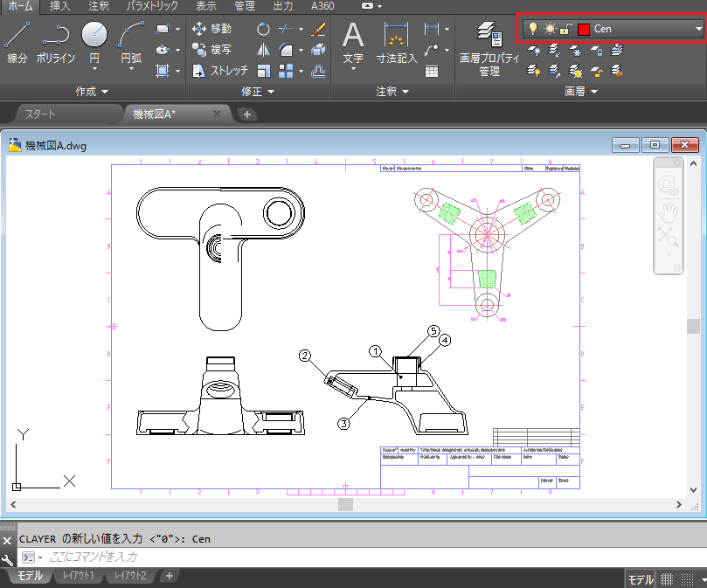Click the Layer Freeze snowflake icon

[x=575, y=50]
